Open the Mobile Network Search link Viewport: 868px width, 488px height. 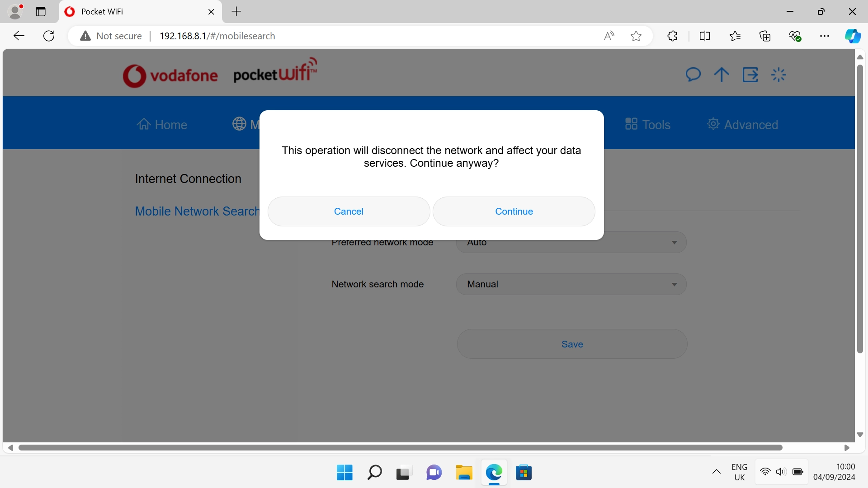pos(196,211)
